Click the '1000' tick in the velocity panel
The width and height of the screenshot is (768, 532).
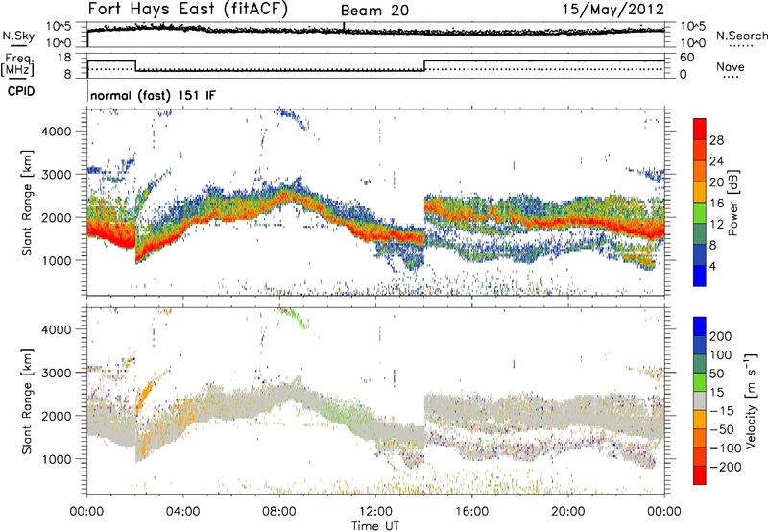[57, 459]
